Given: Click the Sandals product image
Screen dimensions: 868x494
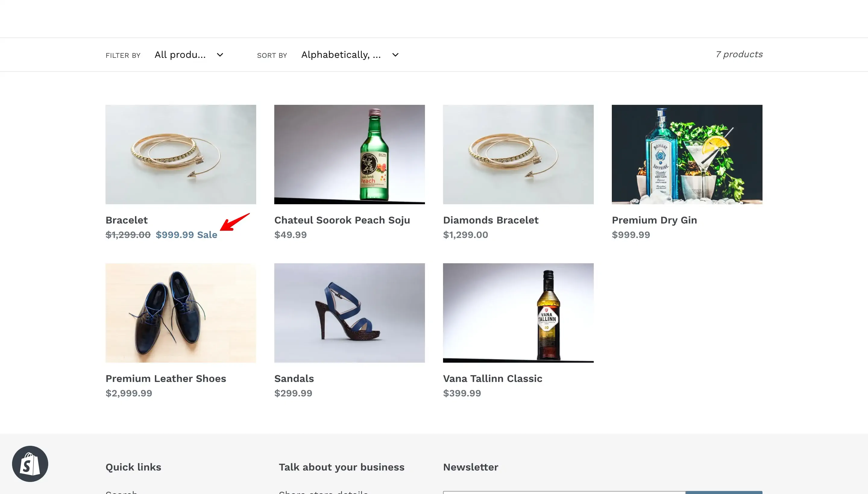Looking at the screenshot, I should point(349,313).
